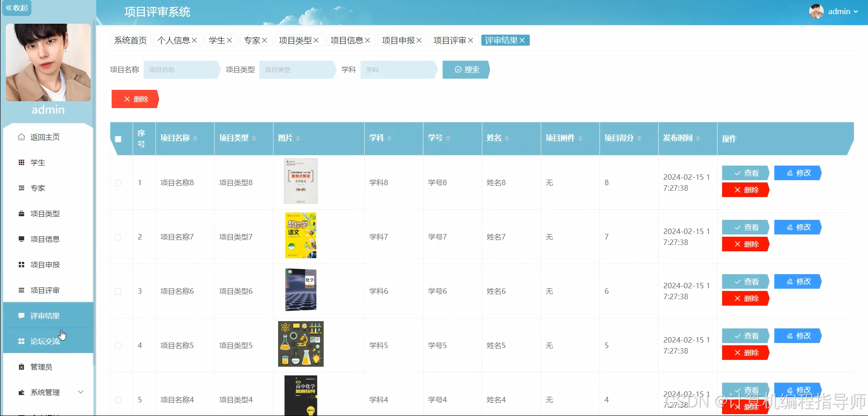
Task: Edit 项目名称8 with 修改 button
Action: click(798, 173)
